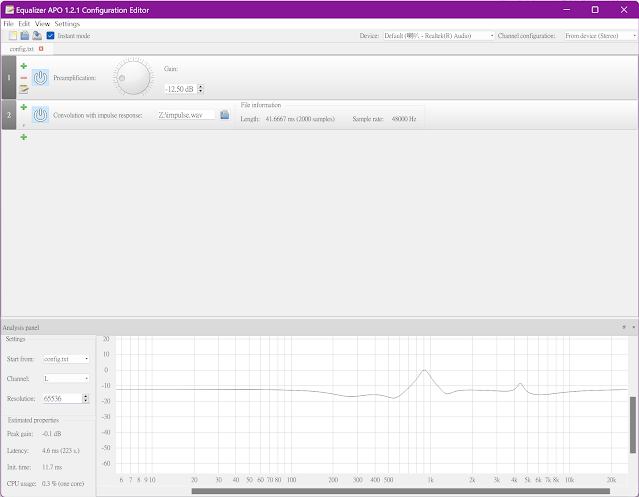The height and width of the screenshot is (497, 639).
Task: Add a filter above the Convolution row
Action: [x=24, y=107]
